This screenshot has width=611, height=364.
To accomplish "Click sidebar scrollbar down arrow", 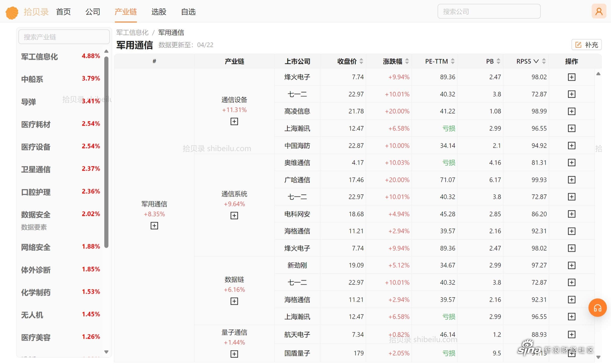I will (106, 352).
